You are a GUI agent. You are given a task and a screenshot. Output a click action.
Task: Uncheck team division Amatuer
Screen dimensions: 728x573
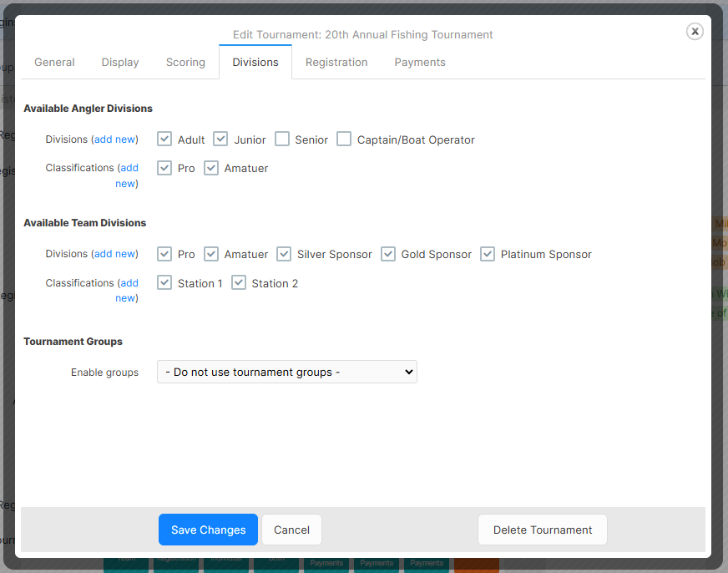[211, 254]
